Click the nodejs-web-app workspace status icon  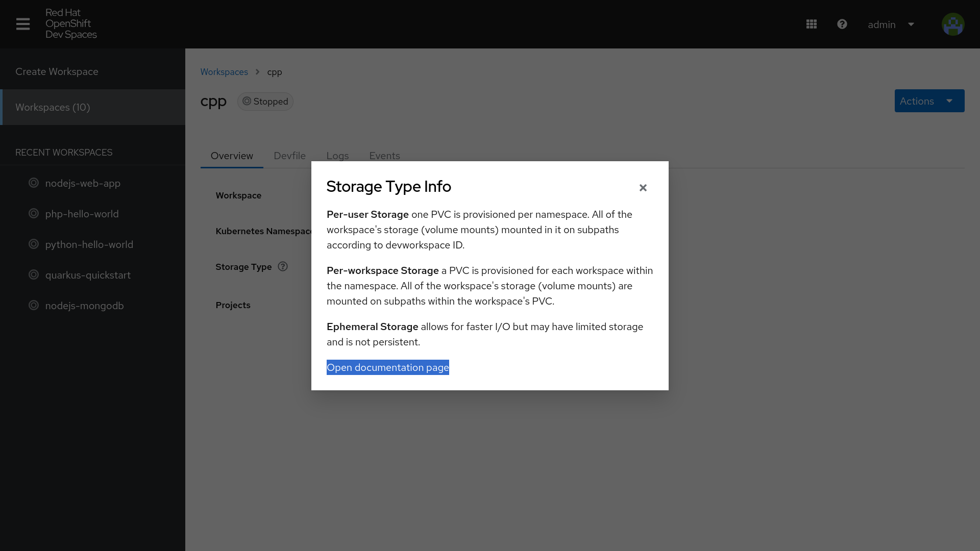[34, 183]
